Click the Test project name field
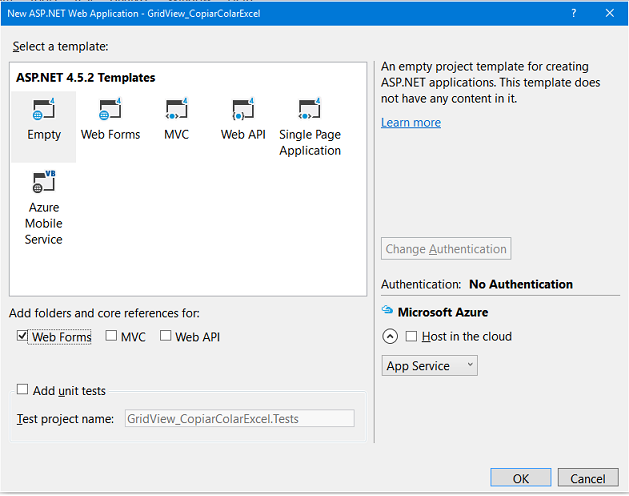The image size is (629, 496). (x=239, y=419)
